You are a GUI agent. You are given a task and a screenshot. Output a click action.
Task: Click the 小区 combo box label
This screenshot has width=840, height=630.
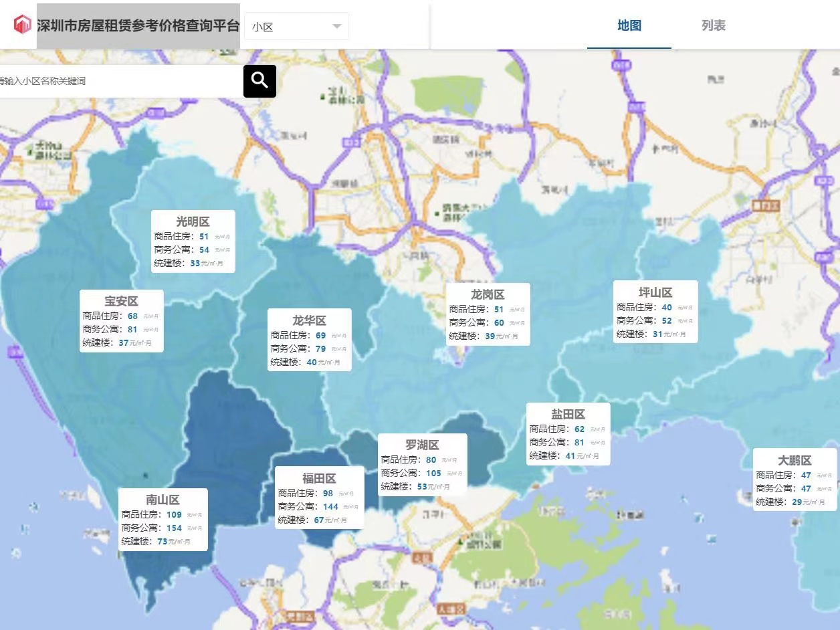(x=263, y=27)
